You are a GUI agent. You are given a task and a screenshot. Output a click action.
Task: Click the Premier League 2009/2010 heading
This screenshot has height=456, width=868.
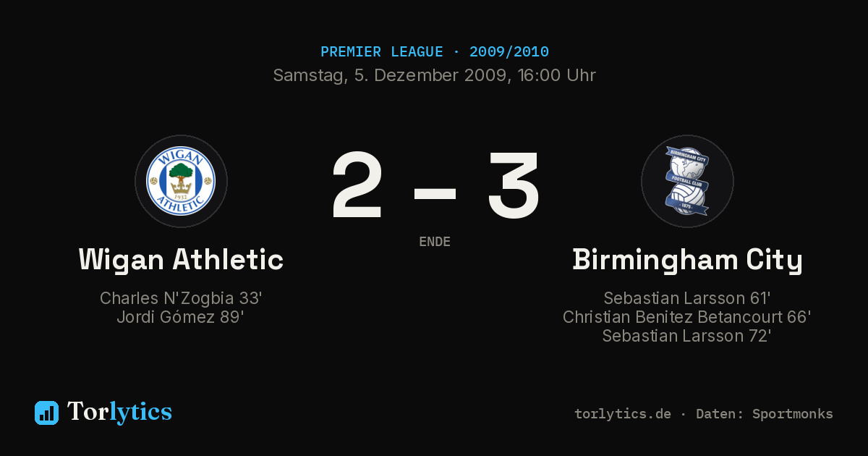435,51
